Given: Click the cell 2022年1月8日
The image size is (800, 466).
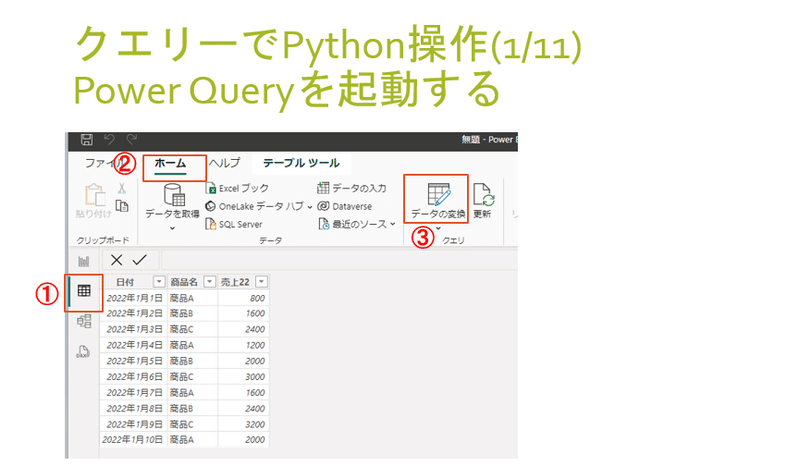Looking at the screenshot, I should pyautogui.click(x=135, y=408).
